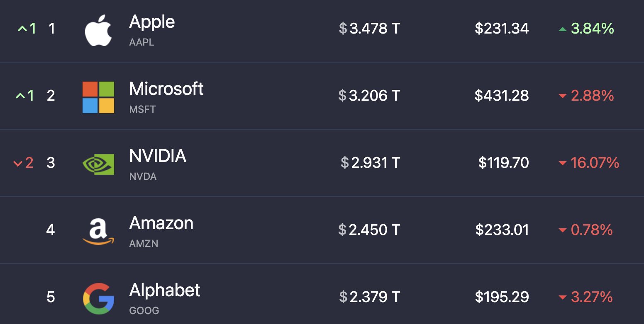644x324 pixels.
Task: Open the Amazon company page
Action: (x=161, y=223)
